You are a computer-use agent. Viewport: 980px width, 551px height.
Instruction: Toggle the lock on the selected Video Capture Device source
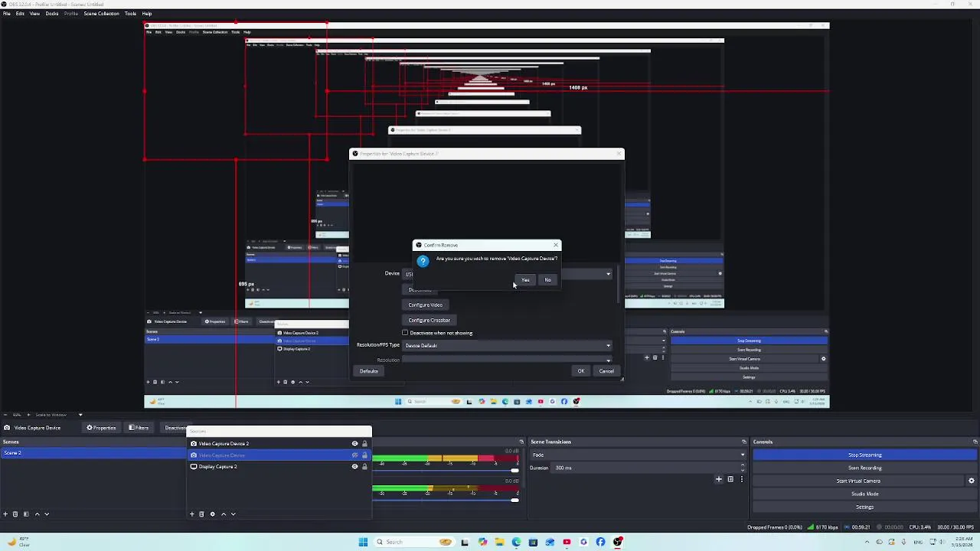364,455
